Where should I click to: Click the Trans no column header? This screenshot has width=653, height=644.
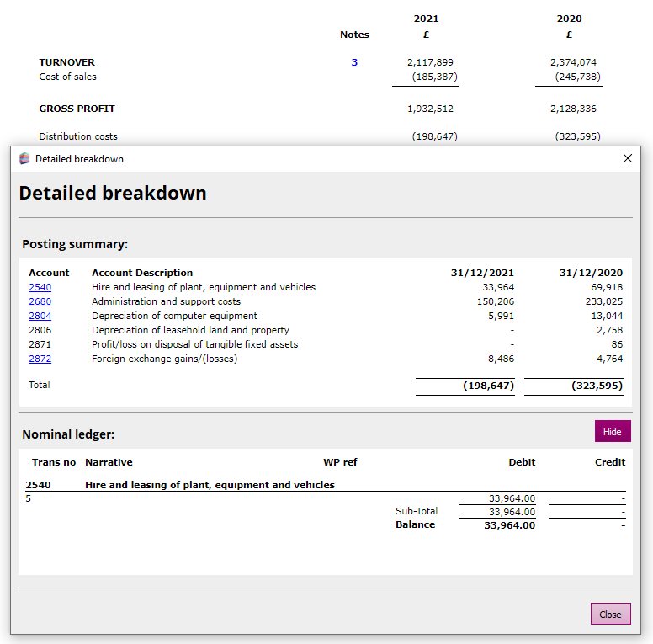tap(54, 462)
